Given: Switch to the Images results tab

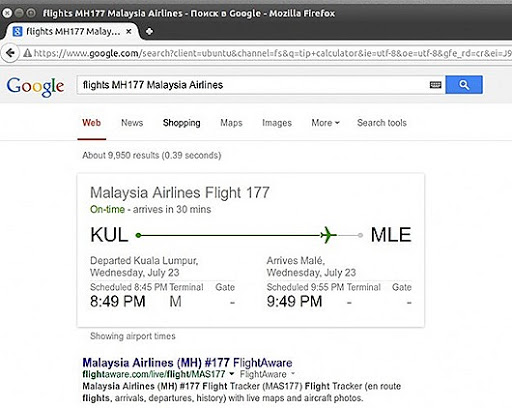Looking at the screenshot, I should pyautogui.click(x=277, y=123).
